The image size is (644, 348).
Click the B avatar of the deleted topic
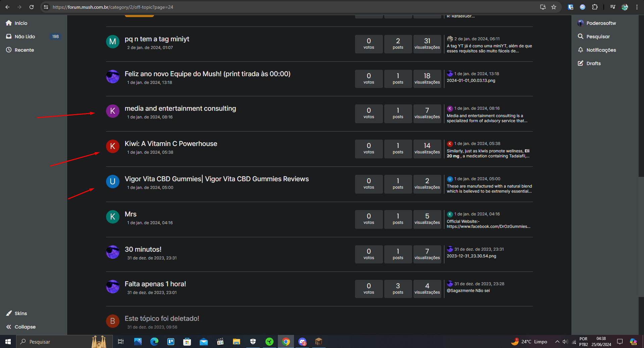[113, 321]
